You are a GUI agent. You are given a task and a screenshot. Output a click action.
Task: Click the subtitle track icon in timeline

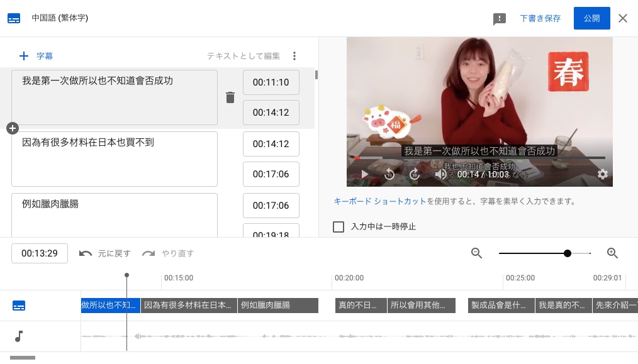19,306
